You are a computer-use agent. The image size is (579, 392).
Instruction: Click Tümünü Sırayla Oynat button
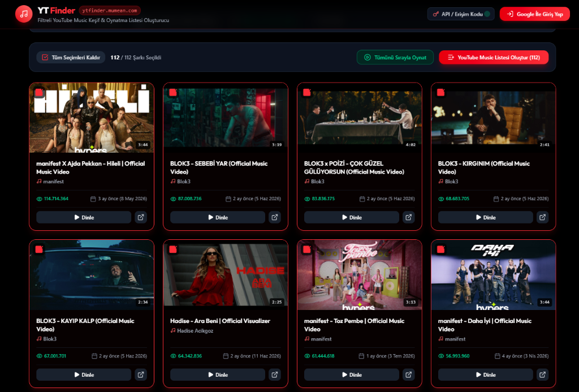pos(395,57)
